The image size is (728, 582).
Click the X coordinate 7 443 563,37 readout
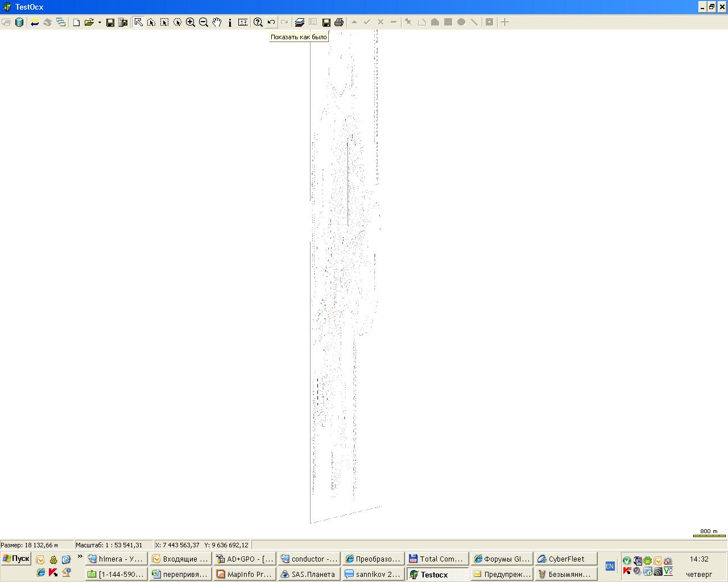(177, 545)
